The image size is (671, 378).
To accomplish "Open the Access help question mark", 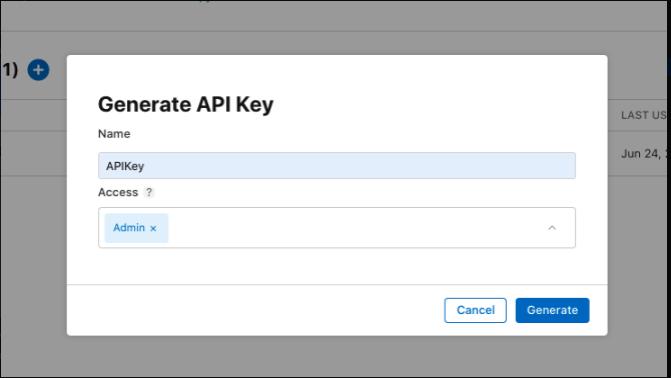I will click(148, 192).
